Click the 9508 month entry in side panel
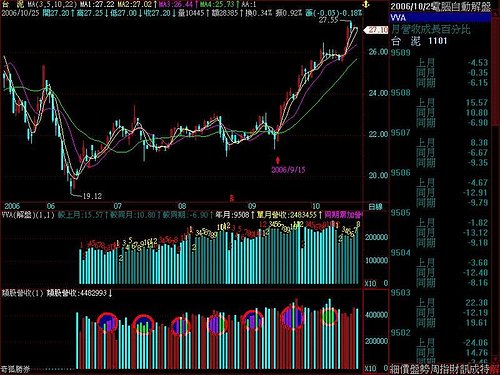This screenshot has height=375, width=500. point(400,93)
